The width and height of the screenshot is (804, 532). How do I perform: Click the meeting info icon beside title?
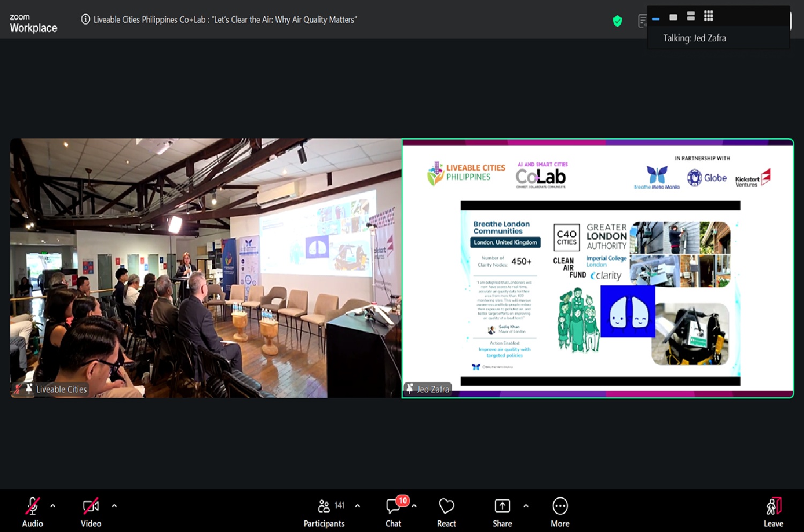click(85, 19)
